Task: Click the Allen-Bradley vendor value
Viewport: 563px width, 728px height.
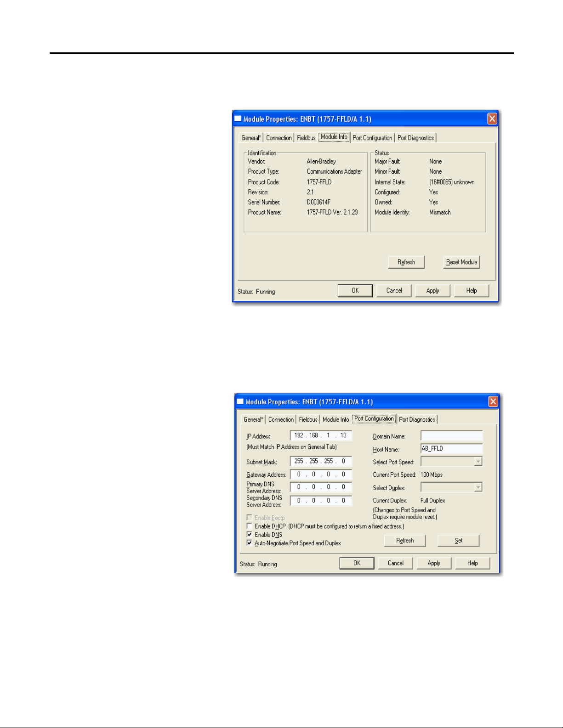Action: (321, 162)
